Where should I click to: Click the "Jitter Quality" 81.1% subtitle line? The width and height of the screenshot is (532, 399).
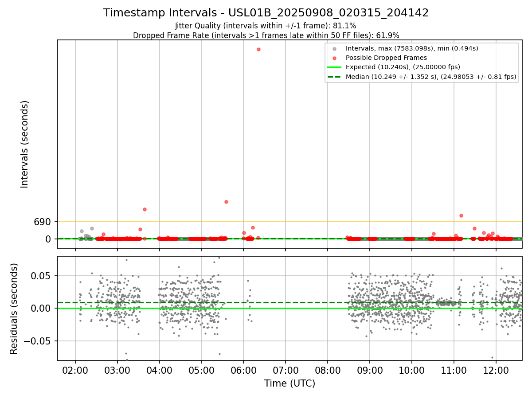click(x=266, y=26)
